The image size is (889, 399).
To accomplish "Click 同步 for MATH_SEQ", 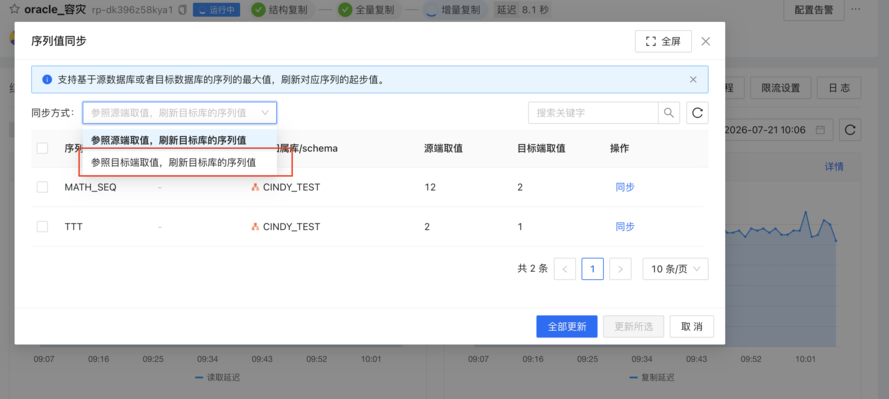I will click(625, 187).
